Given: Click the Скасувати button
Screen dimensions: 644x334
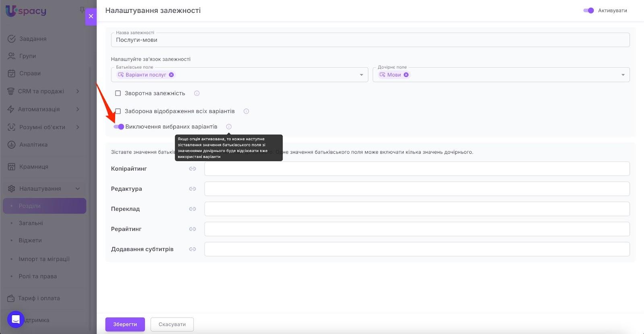Looking at the screenshot, I should pyautogui.click(x=172, y=324).
